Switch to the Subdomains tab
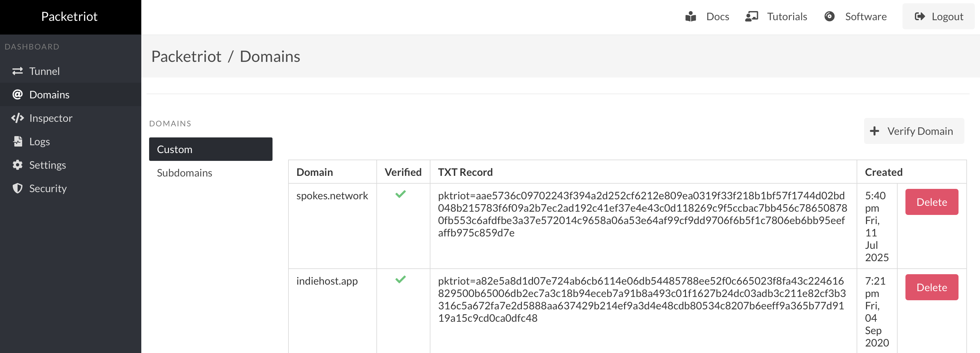980x353 pixels. pyautogui.click(x=211, y=173)
